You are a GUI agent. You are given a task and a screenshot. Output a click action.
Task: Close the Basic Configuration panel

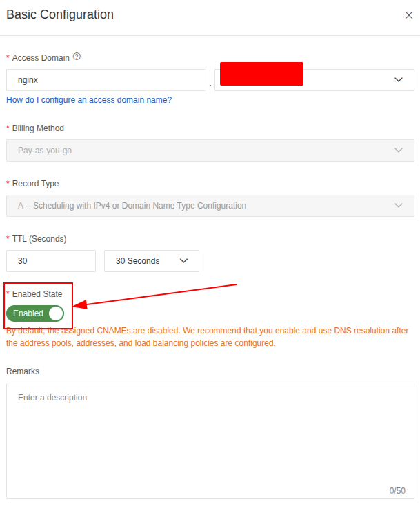(408, 15)
